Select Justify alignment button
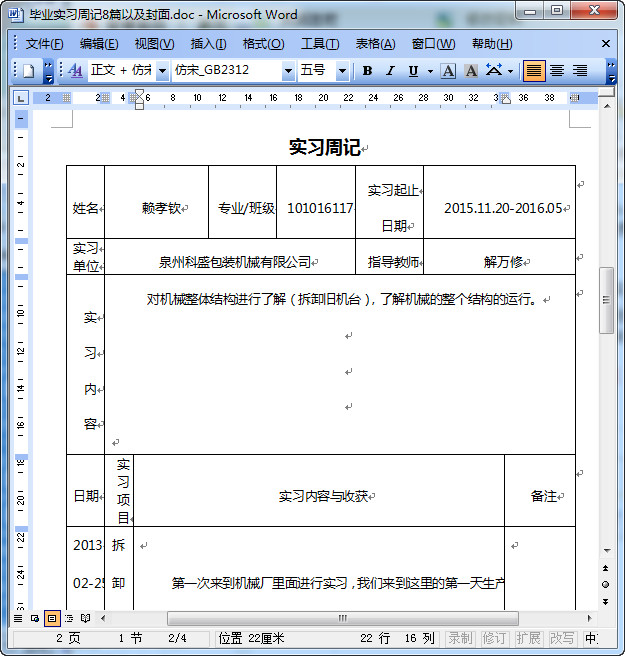This screenshot has height=656, width=625. (x=534, y=71)
